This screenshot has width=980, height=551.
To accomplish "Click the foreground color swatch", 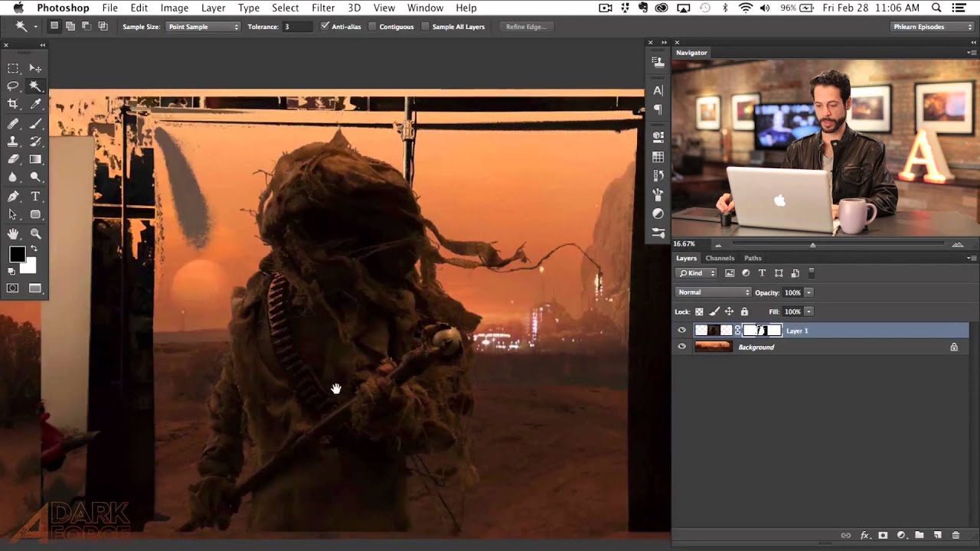I will pos(17,254).
